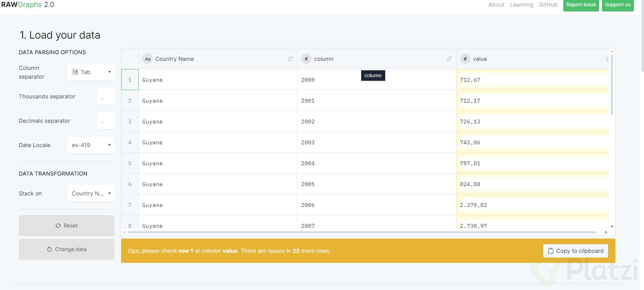Screen dimensions: 644x290
Task: Click the value cell 787,81
Action: click(533, 163)
